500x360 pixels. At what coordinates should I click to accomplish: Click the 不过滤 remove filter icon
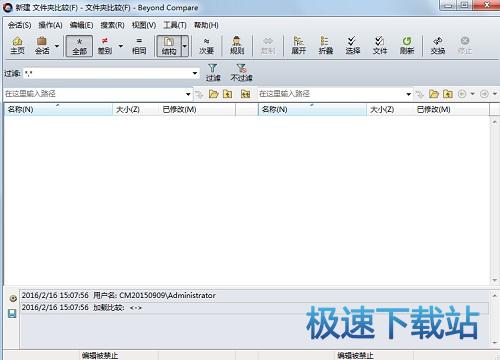[241, 72]
